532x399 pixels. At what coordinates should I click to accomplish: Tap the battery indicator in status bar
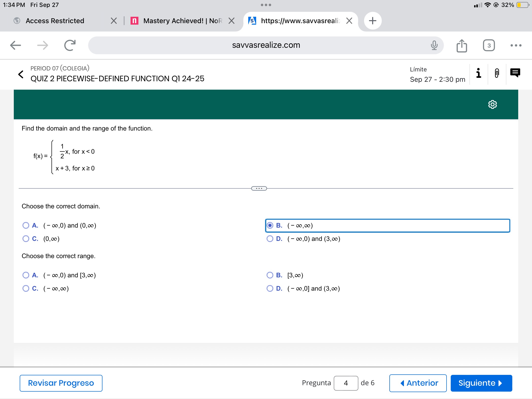click(x=523, y=5)
